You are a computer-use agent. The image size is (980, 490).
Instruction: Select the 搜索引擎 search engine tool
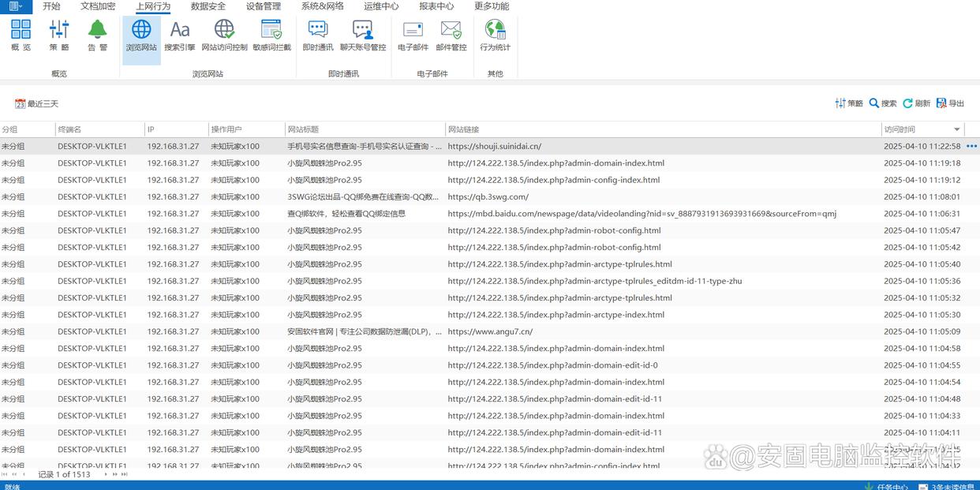point(180,36)
